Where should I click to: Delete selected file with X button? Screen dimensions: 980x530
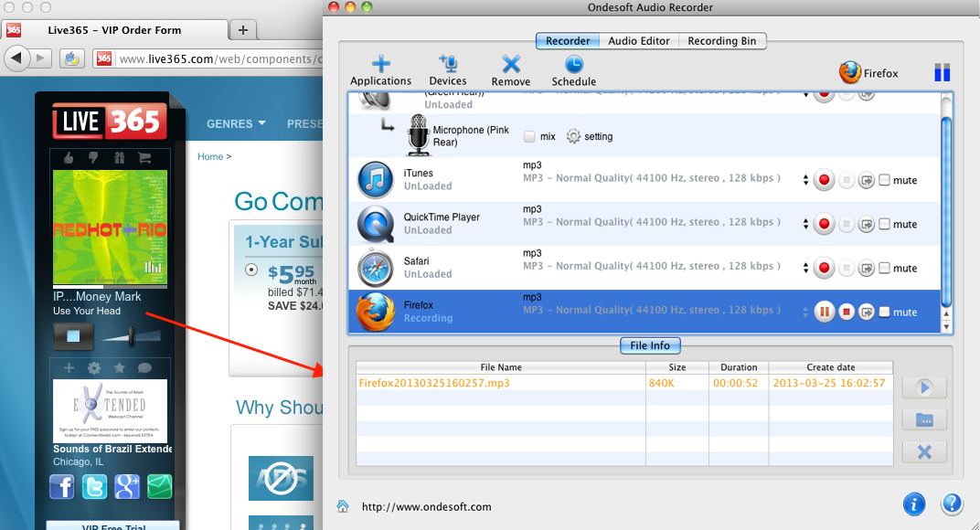(924, 451)
